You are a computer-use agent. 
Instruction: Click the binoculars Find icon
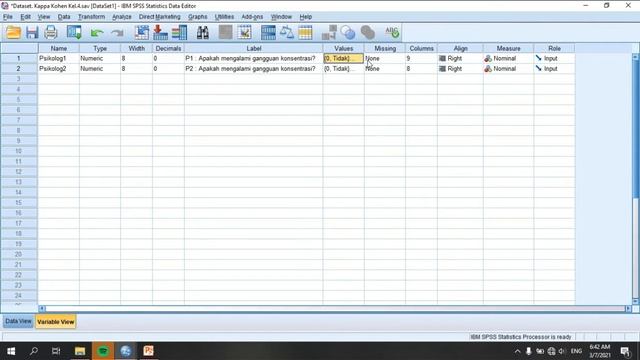click(x=203, y=32)
